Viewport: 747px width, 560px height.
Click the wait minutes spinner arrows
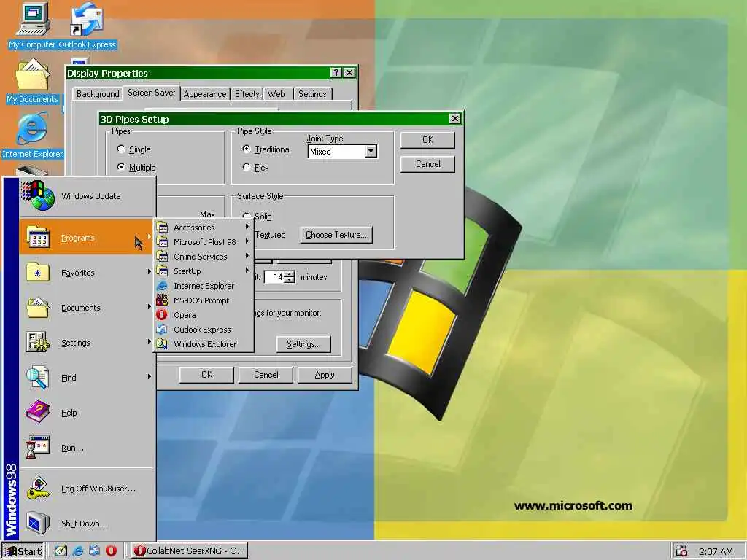pyautogui.click(x=290, y=277)
